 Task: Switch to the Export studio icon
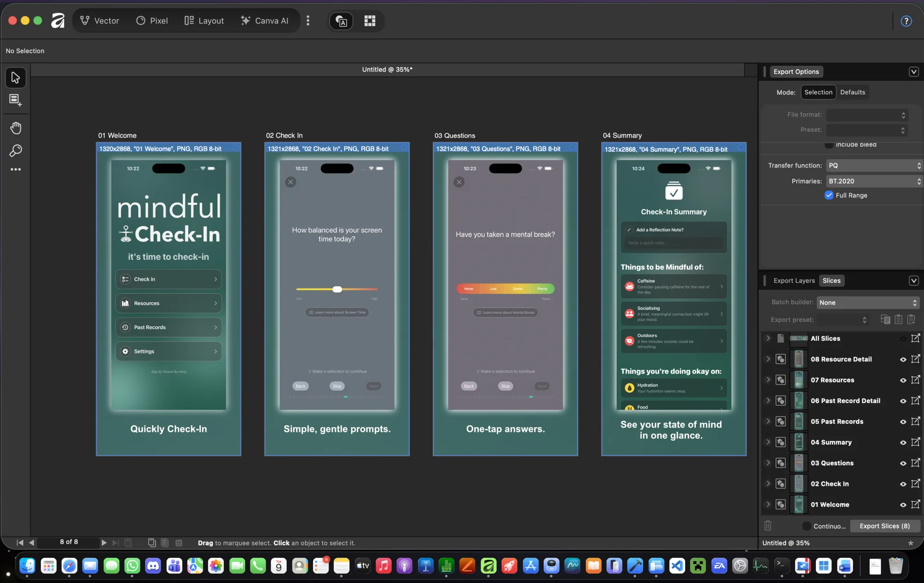pos(341,21)
